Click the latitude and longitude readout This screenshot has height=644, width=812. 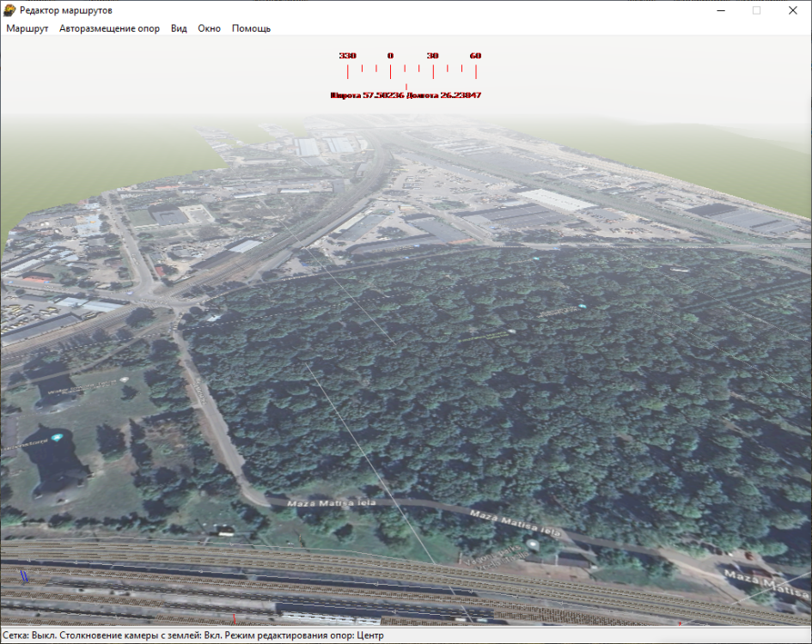(x=406, y=95)
